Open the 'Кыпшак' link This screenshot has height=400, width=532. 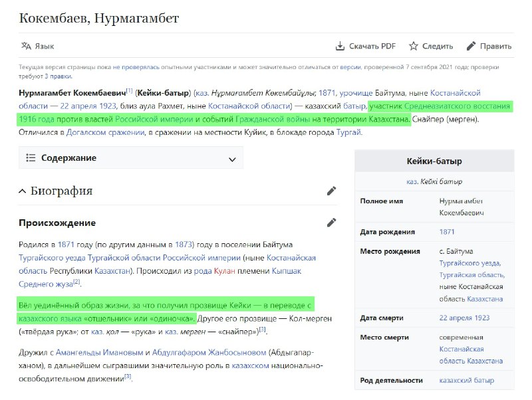(x=287, y=271)
